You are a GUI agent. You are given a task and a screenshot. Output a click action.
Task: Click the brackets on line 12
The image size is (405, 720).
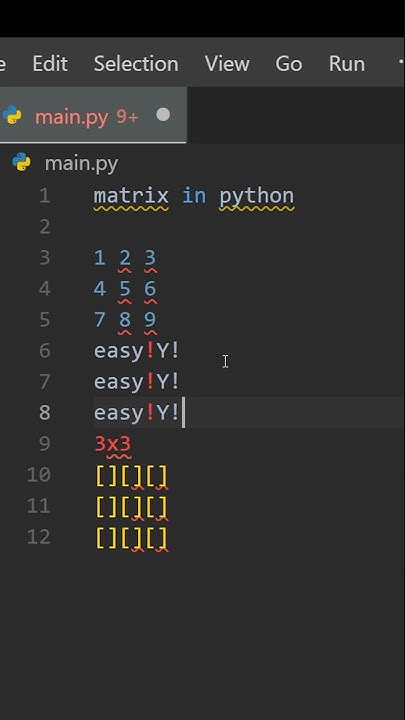click(131, 538)
